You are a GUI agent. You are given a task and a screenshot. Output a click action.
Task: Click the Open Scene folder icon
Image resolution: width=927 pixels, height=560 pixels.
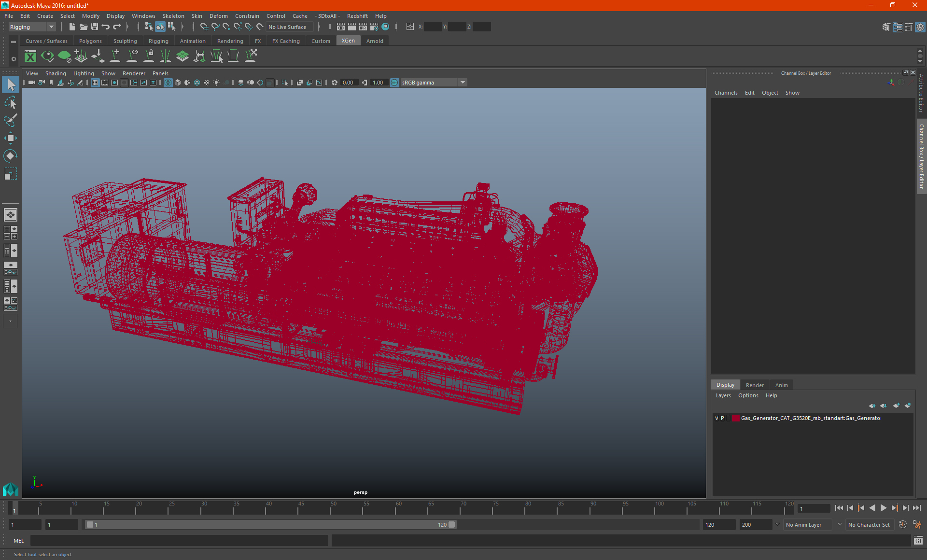pos(84,27)
